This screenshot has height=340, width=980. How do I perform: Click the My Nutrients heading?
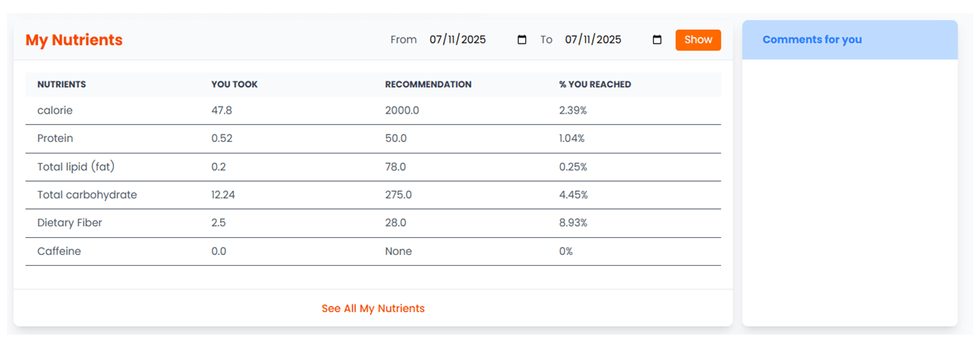pyautogui.click(x=74, y=41)
